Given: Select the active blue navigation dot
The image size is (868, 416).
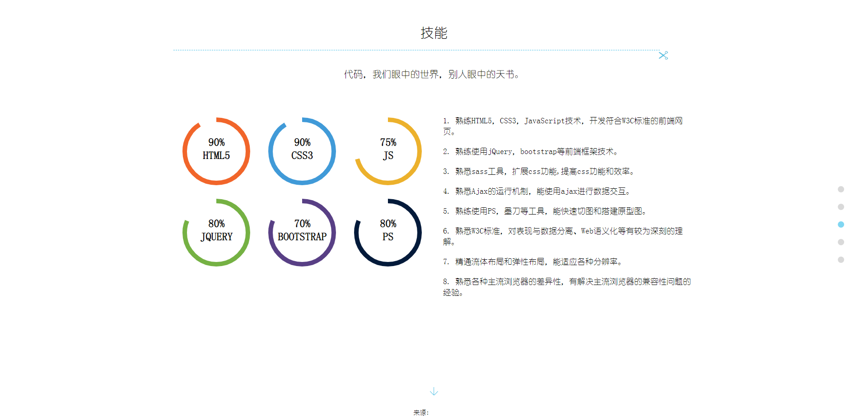Looking at the screenshot, I should point(840,224).
